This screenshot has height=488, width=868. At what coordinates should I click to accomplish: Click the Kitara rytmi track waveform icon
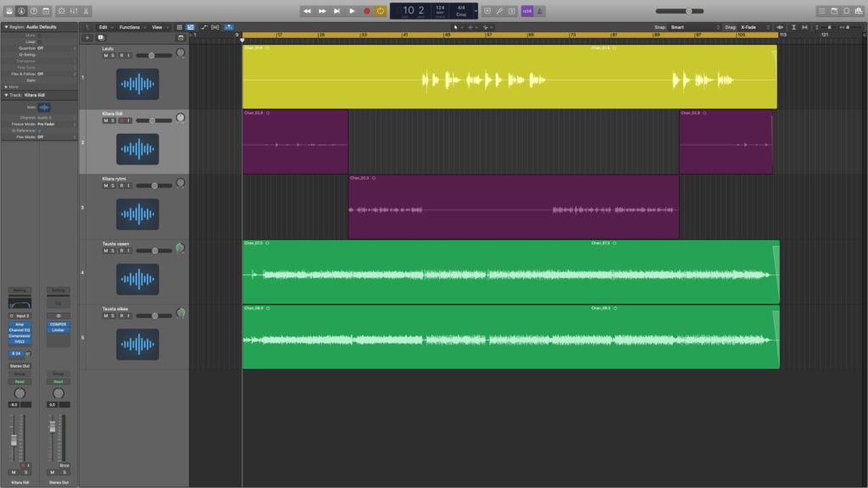[x=137, y=214]
